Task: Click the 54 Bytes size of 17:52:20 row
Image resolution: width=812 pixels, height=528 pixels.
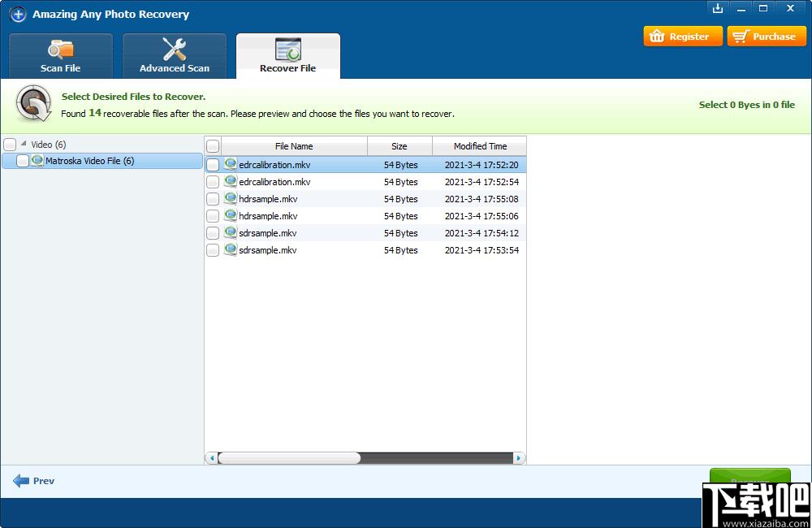Action: (x=401, y=165)
